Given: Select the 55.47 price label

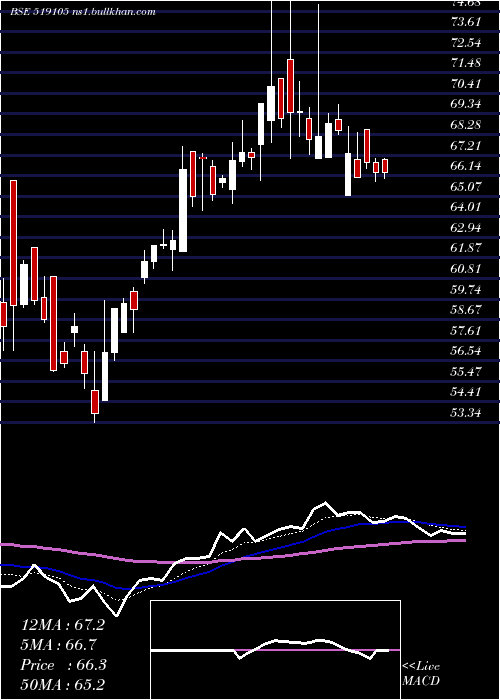Looking at the screenshot, I should tap(466, 371).
